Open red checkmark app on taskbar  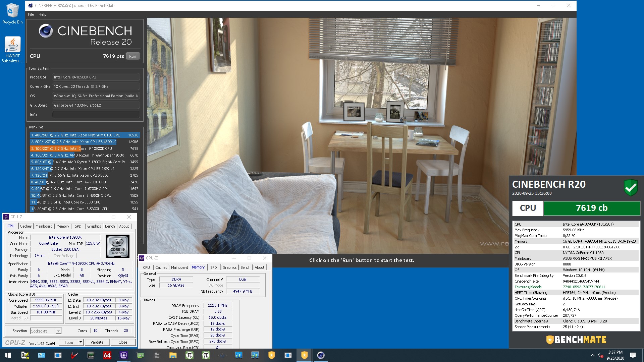pyautogui.click(x=74, y=355)
